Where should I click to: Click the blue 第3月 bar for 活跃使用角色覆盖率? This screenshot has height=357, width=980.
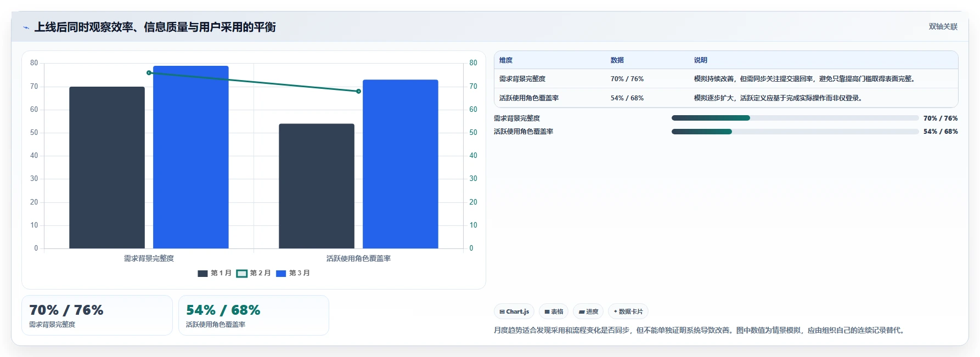click(401, 164)
